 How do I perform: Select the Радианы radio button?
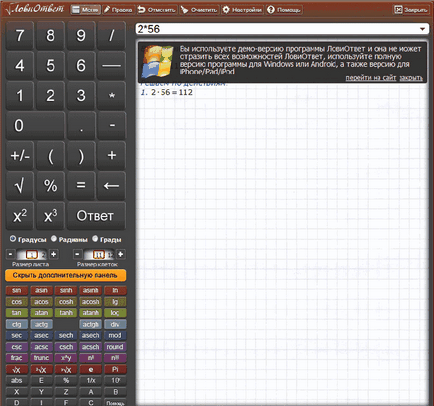[x=54, y=239]
